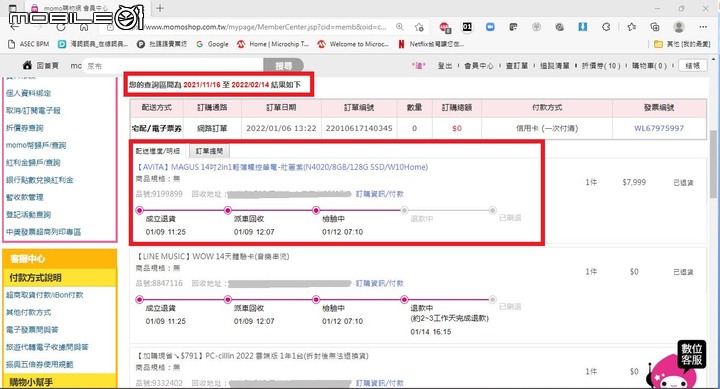The image size is (720, 389).
Task: Open 訂購資訊/付款 link for LINE MUSIC item
Action: click(380, 283)
